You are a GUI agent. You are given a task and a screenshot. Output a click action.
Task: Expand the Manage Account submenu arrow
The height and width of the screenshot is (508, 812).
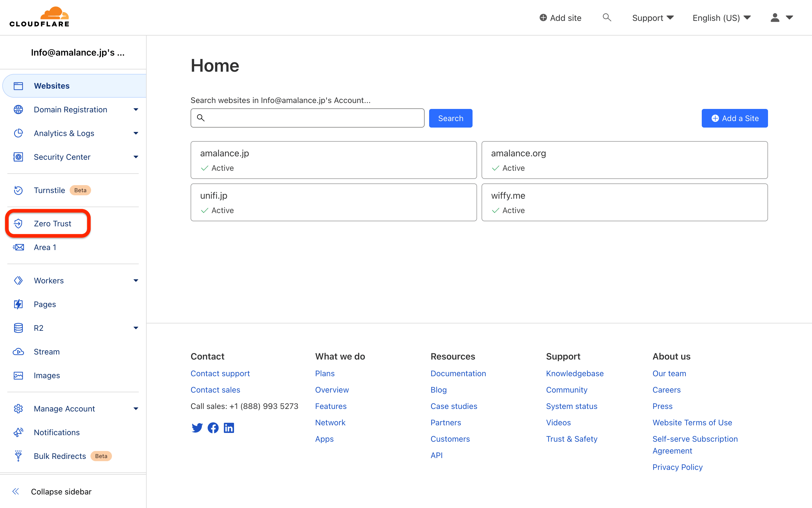(136, 409)
